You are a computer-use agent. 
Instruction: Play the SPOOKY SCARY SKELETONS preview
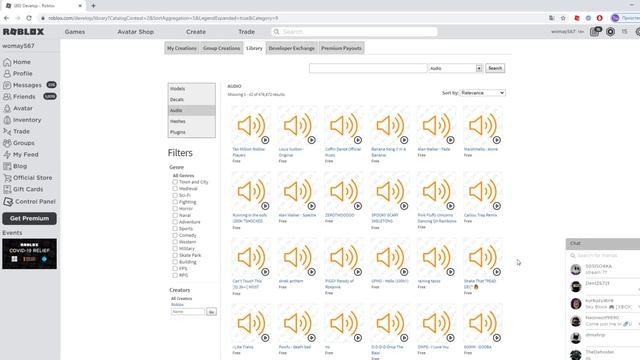pyautogui.click(x=404, y=206)
